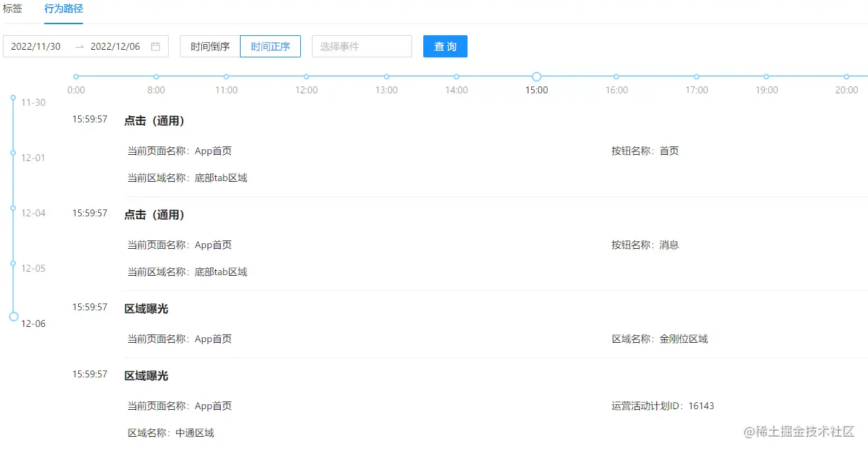868x452 pixels.
Task: Click the text 区域名称：中通区域
Action: (x=171, y=433)
